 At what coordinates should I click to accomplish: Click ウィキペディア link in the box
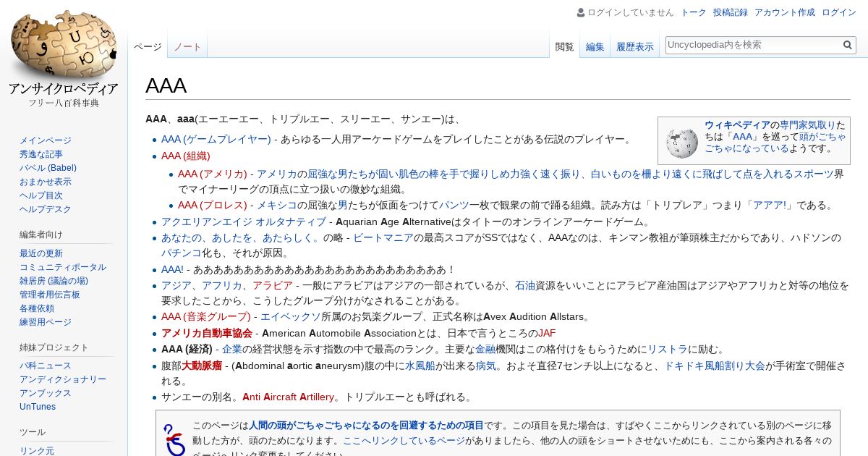737,125
